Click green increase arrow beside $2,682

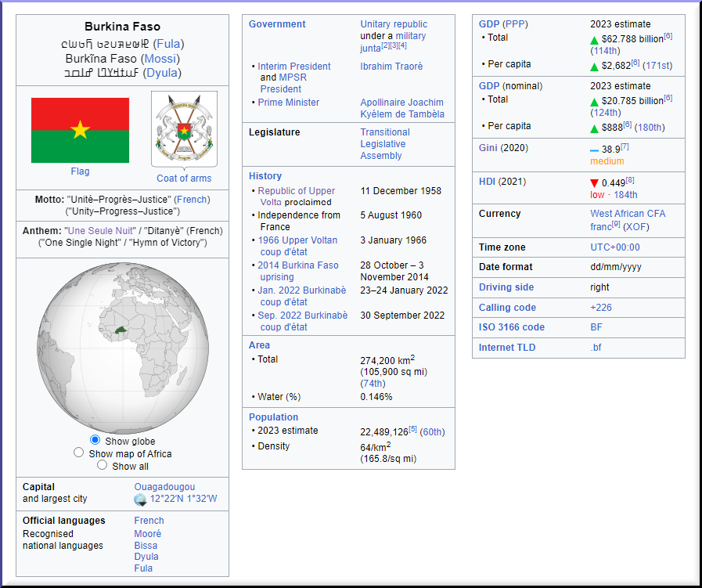click(x=595, y=67)
